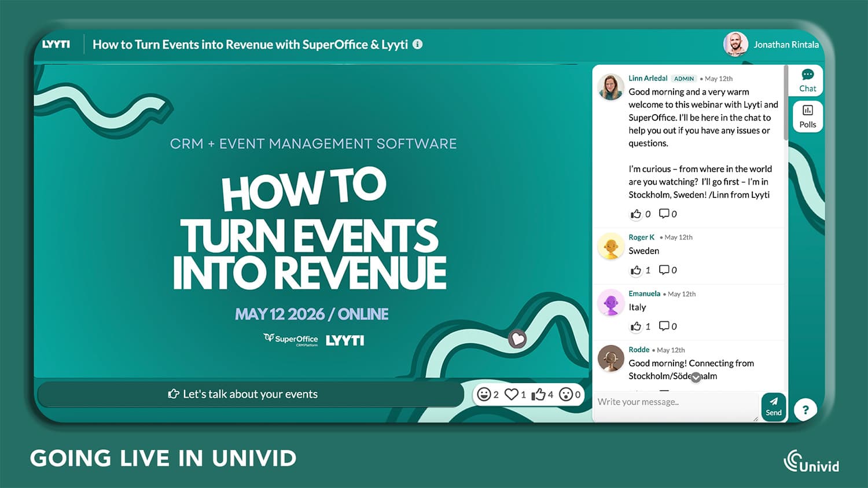868x488 pixels.
Task: Like Roger K's Sweden message
Action: point(636,270)
